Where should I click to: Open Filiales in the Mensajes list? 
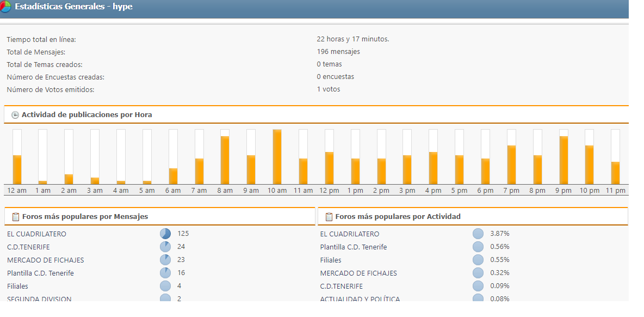click(17, 286)
